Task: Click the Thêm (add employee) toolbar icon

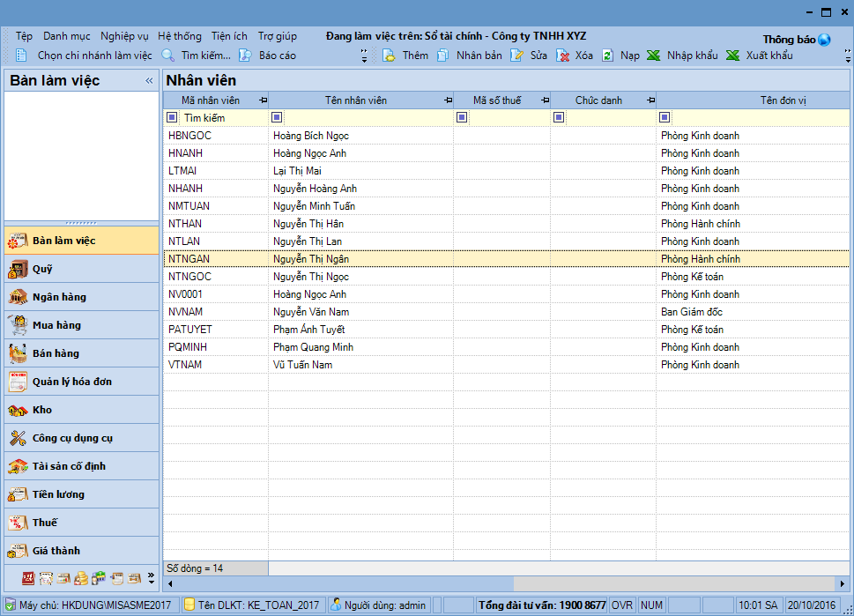Action: 389,56
